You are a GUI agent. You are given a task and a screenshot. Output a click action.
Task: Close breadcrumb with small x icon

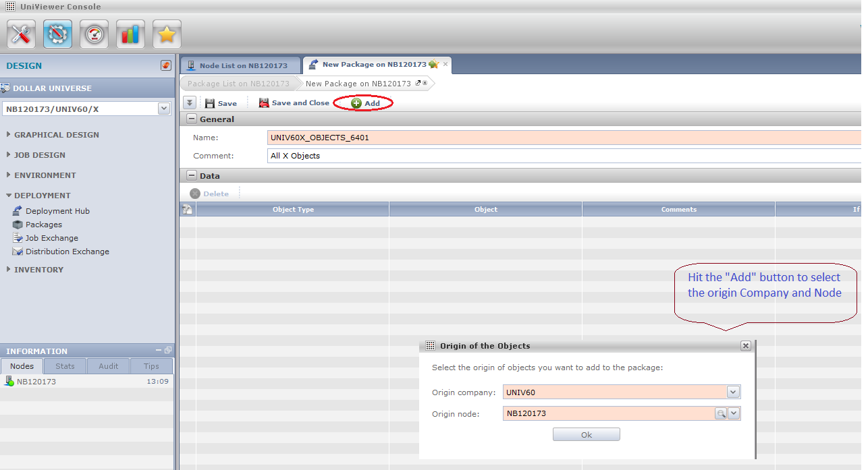pos(425,83)
